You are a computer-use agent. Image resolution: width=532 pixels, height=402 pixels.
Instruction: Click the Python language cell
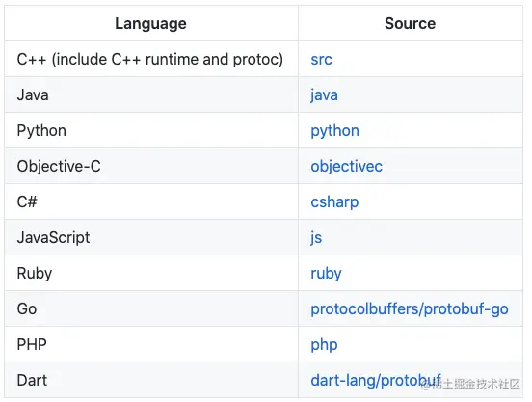point(151,130)
